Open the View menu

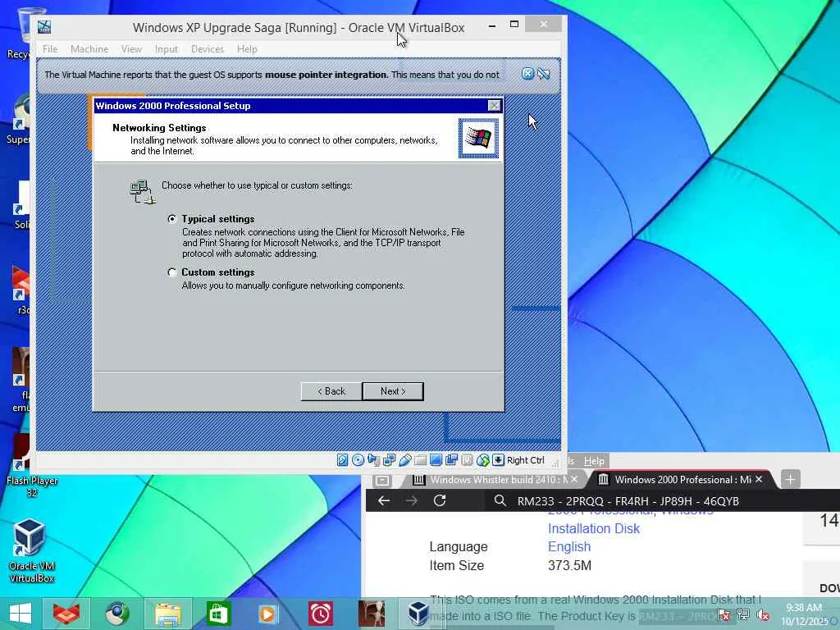click(x=131, y=48)
